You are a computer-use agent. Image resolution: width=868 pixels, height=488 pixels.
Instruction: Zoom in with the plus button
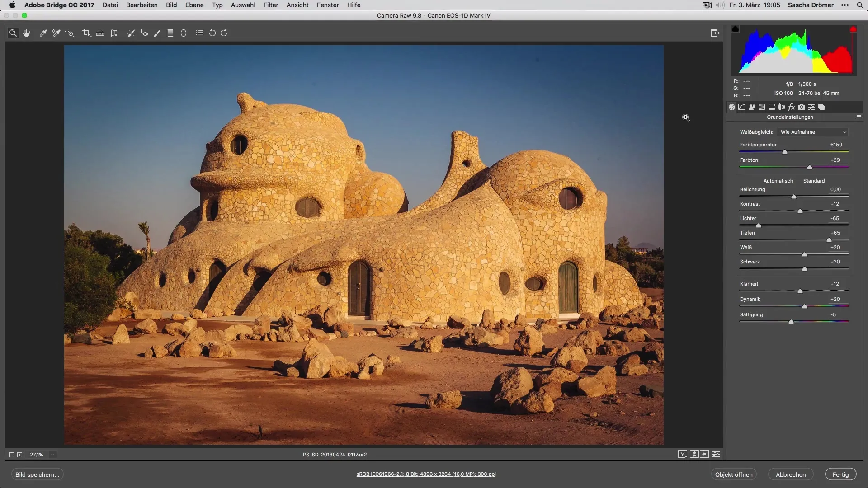(20, 455)
